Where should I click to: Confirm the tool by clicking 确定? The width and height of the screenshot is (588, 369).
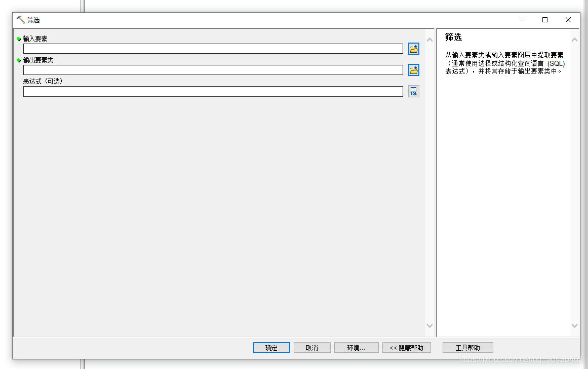click(271, 347)
